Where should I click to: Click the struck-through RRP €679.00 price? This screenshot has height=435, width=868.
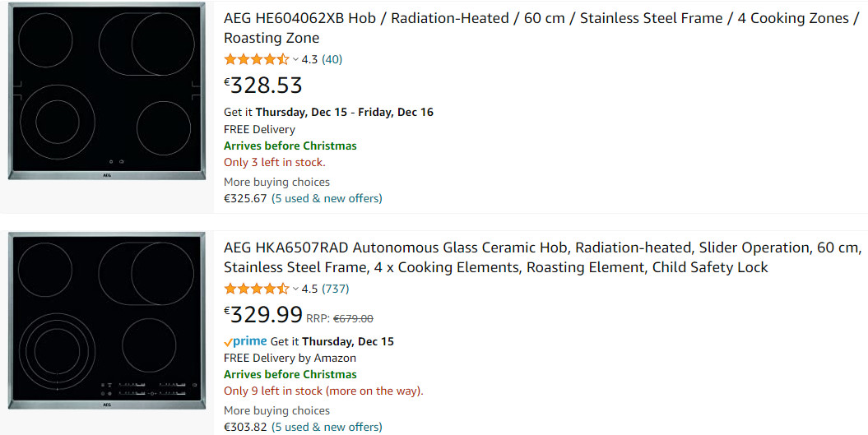(353, 318)
